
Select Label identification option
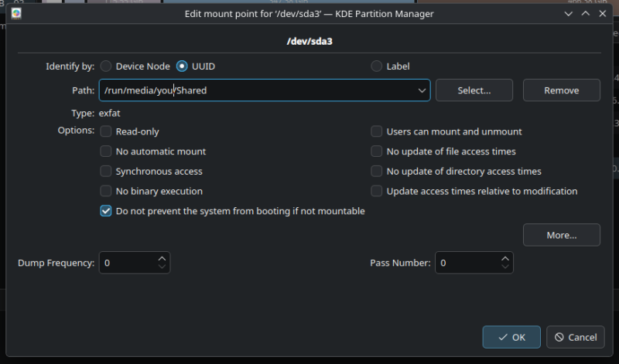click(x=377, y=66)
